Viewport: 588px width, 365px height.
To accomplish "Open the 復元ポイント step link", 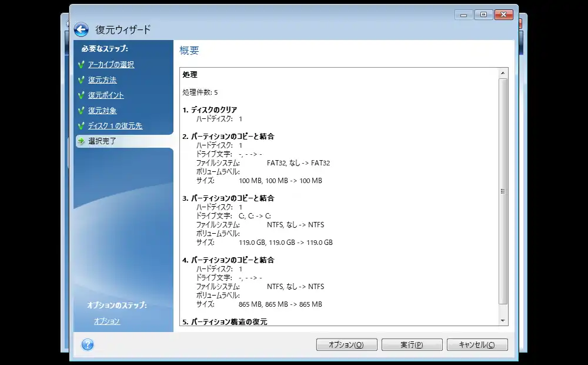I will tap(106, 95).
